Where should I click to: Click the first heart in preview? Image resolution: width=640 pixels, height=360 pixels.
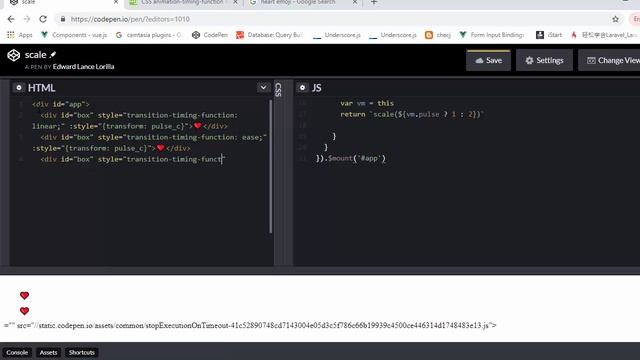[x=24, y=295]
